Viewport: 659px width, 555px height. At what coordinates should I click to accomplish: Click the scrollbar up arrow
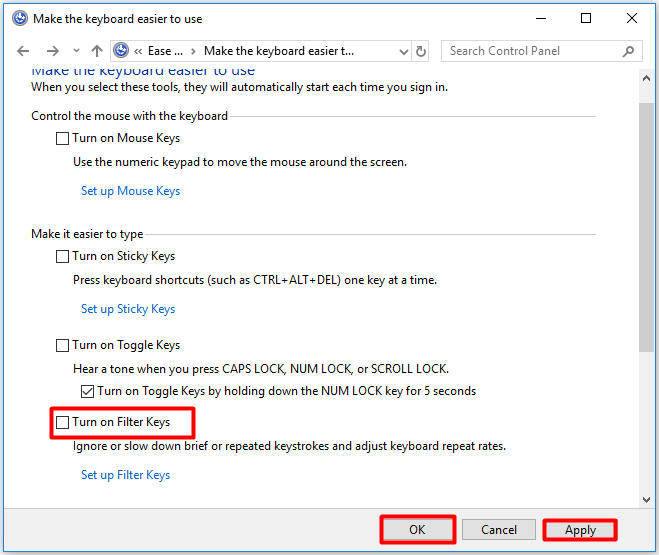(646, 78)
